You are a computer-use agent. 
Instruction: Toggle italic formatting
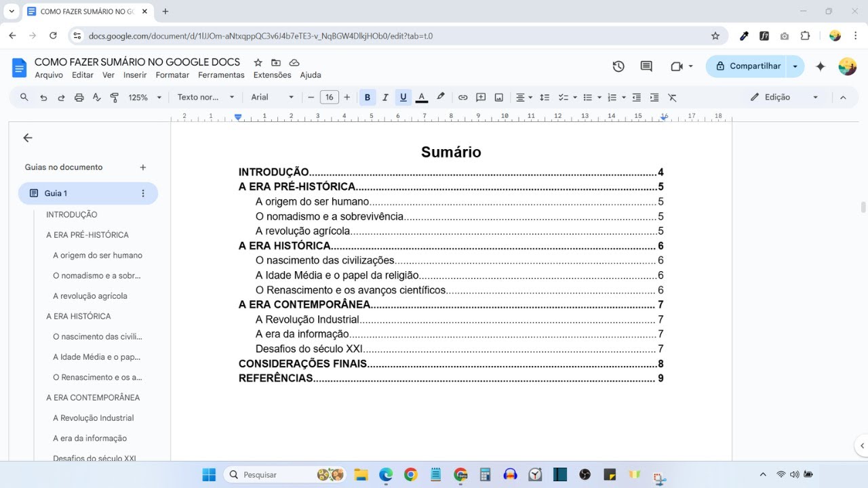(385, 98)
